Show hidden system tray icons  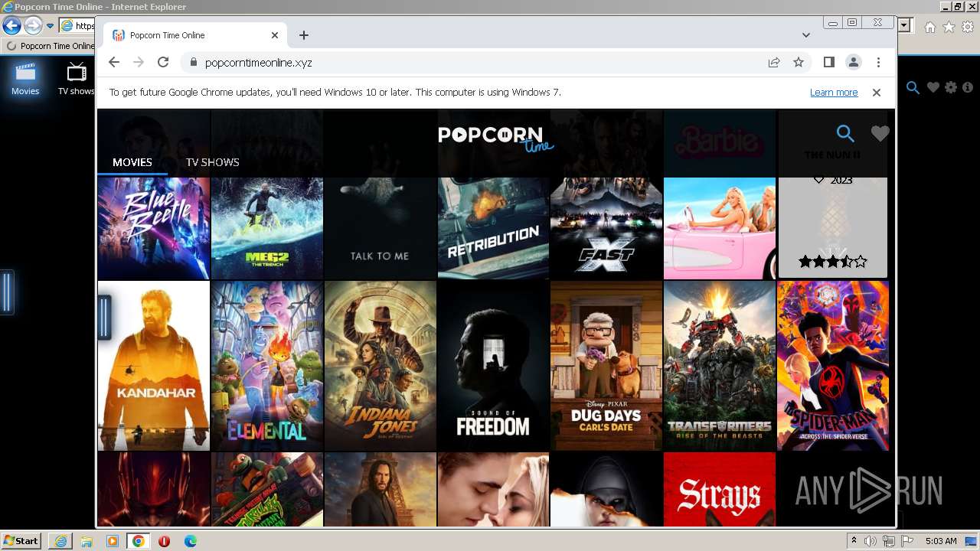coord(855,541)
